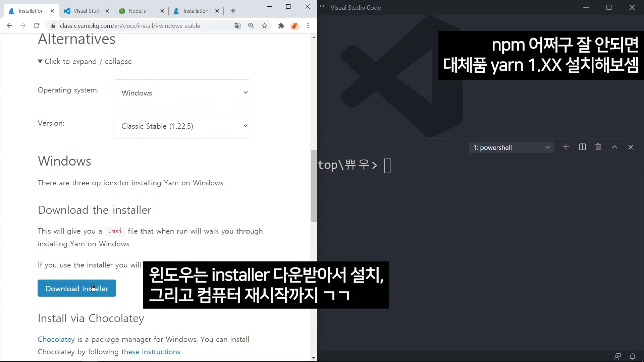Switch to the Node.js browser tab
Viewport: 644px width, 362px height.
click(x=137, y=11)
